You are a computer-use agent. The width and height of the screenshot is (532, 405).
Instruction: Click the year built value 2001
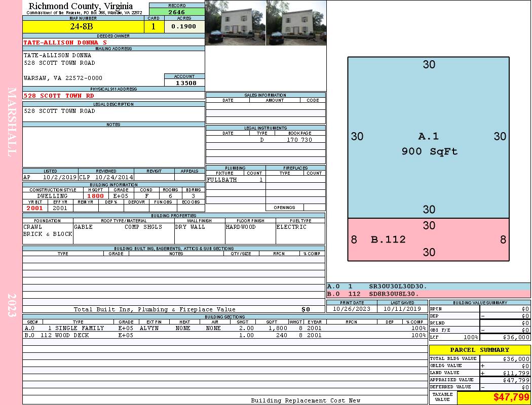pos(35,208)
